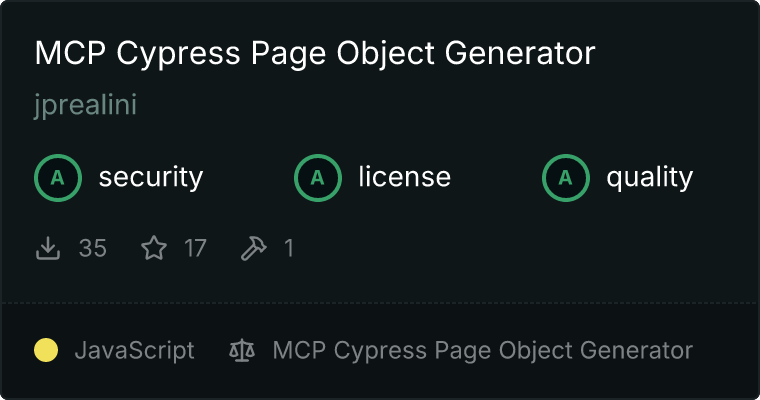This screenshot has height=400, width=760.
Task: Open the jprealini author link
Action: pos(85,105)
